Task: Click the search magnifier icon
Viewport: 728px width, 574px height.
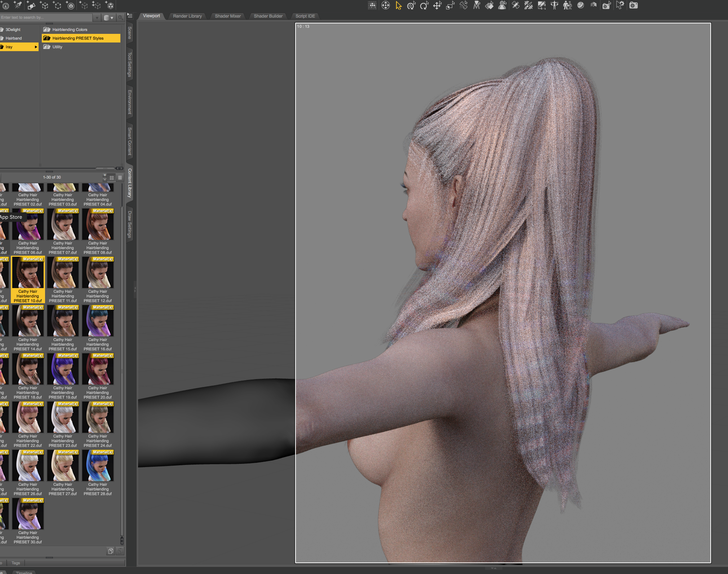Action: tap(120, 17)
